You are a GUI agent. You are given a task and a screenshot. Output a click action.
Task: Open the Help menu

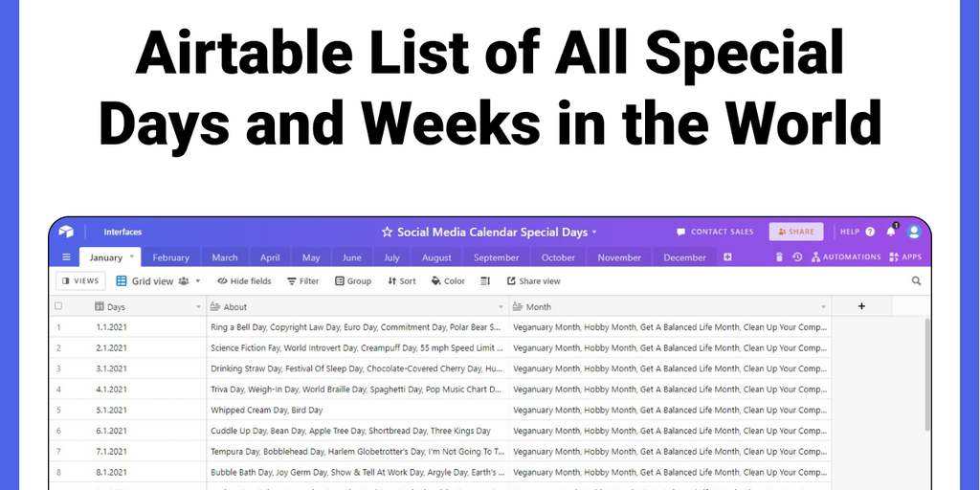857,232
